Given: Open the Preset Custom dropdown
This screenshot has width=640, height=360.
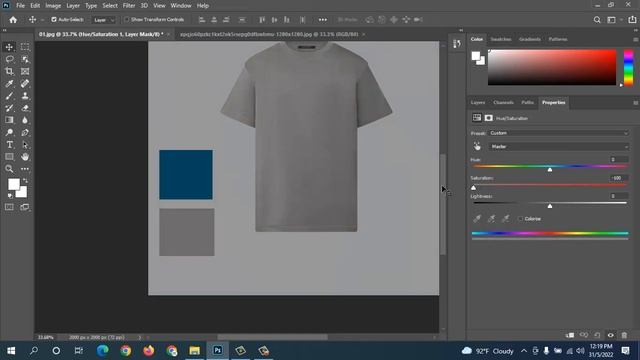Looking at the screenshot, I should coord(558,133).
